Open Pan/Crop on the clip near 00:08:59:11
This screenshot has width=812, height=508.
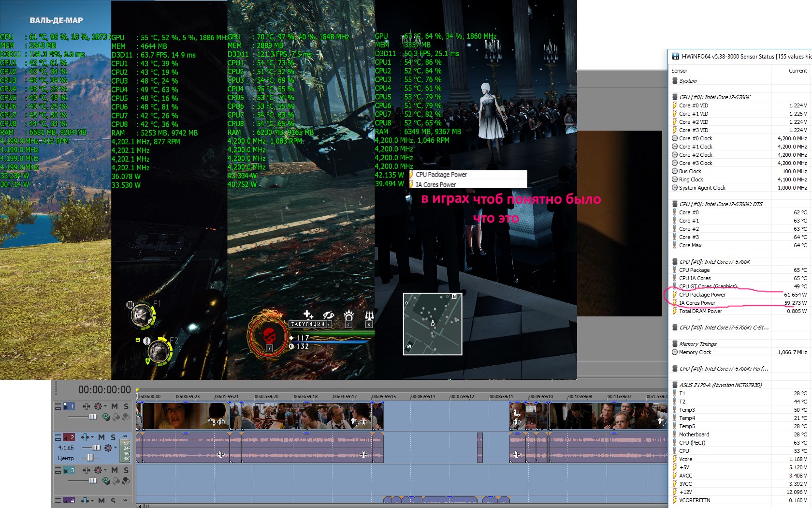[517, 413]
